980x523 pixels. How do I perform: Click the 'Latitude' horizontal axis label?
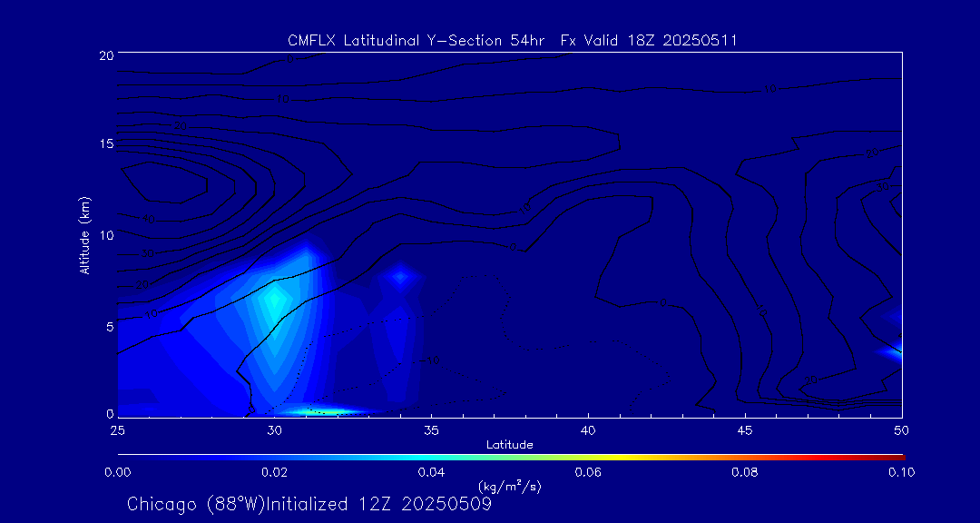click(x=509, y=444)
